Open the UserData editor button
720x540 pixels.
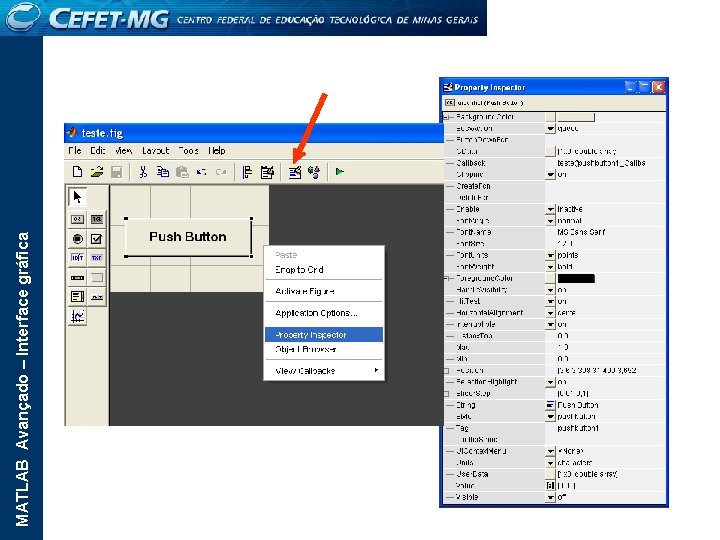coord(550,474)
